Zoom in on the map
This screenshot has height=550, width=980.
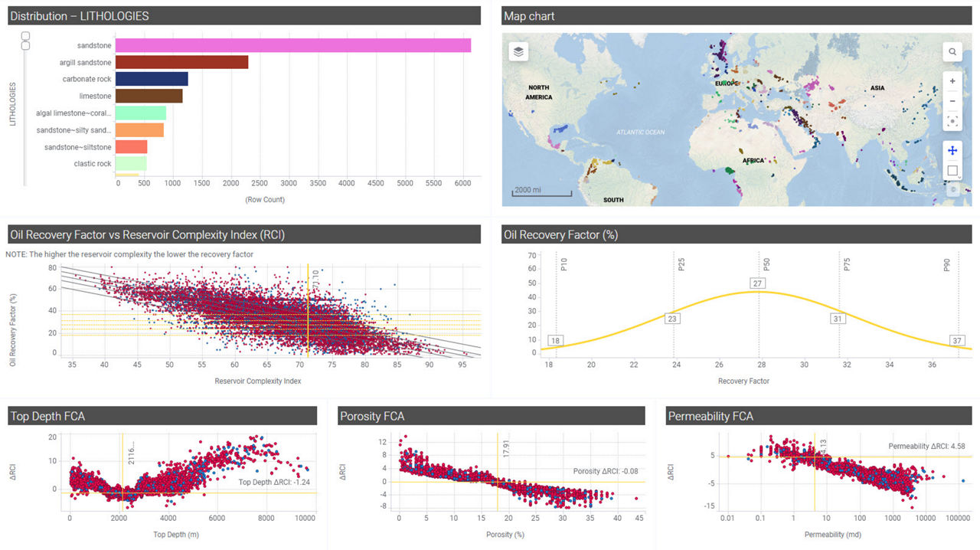click(952, 80)
